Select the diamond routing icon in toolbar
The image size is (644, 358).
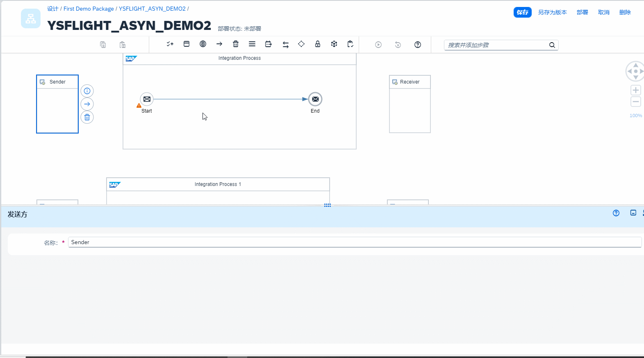click(x=301, y=44)
